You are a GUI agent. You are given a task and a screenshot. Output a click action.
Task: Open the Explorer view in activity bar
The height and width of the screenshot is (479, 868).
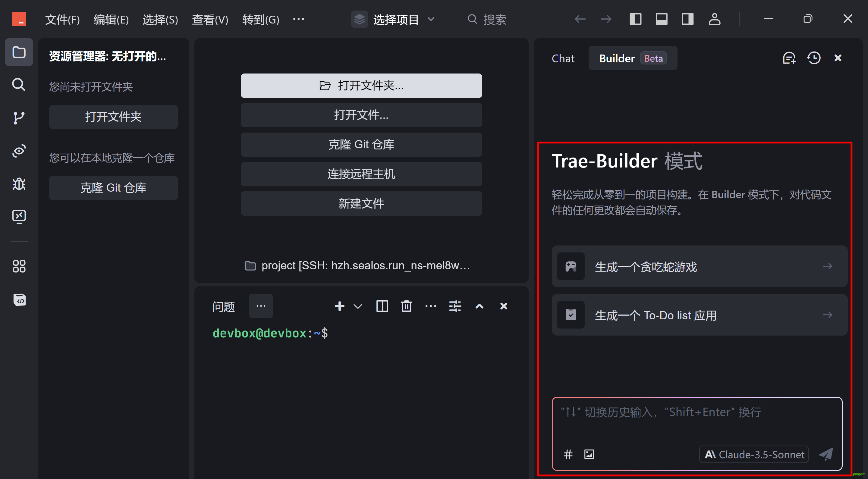pos(19,52)
